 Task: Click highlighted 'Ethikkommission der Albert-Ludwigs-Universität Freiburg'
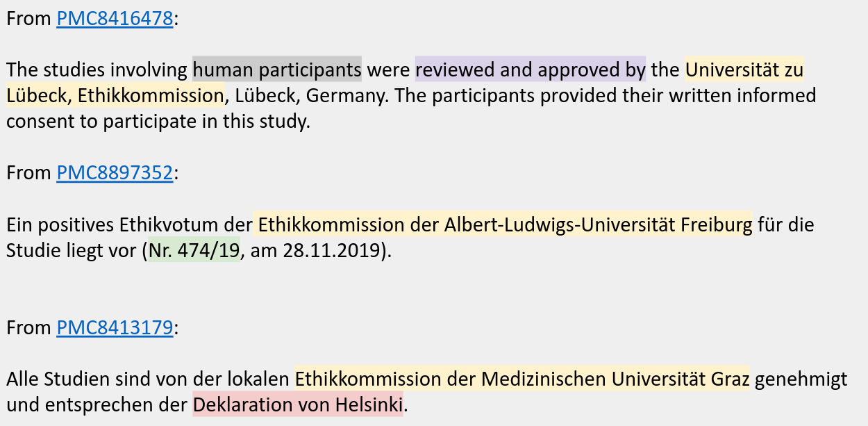coord(503,224)
